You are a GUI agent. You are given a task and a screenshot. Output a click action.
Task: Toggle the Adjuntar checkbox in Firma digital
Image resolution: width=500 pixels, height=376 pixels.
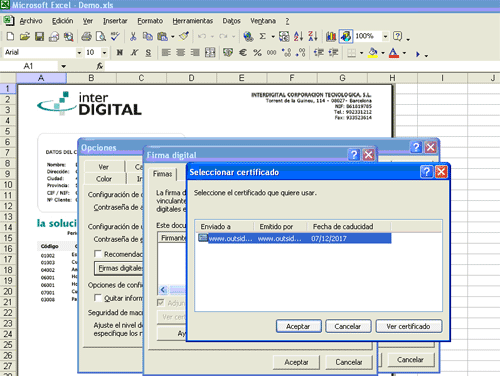(x=161, y=302)
